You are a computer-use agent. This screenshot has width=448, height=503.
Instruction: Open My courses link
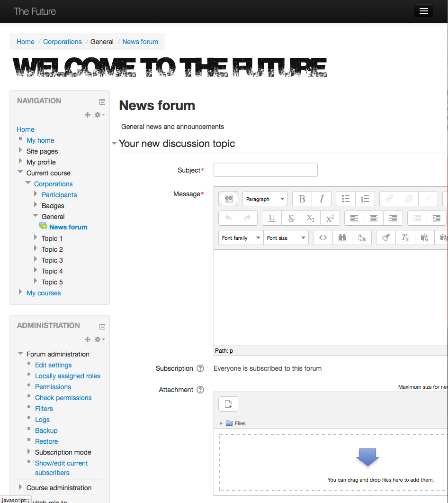click(x=43, y=293)
